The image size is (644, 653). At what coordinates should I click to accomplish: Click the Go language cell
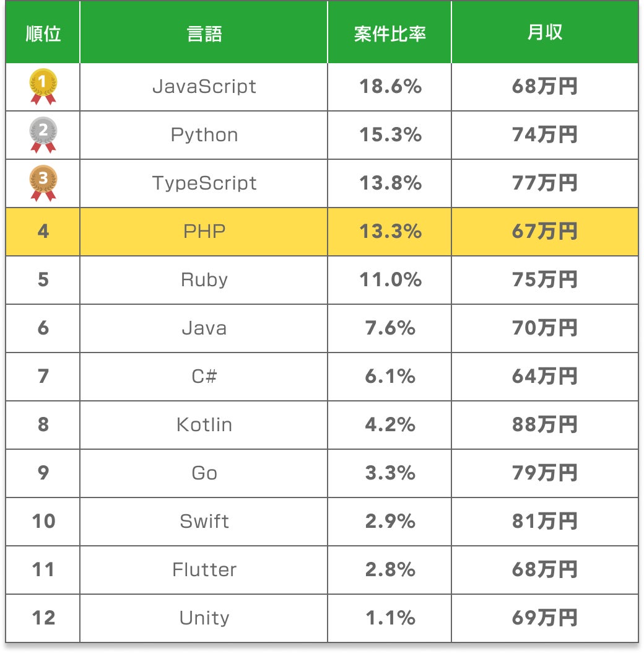pyautogui.click(x=204, y=473)
